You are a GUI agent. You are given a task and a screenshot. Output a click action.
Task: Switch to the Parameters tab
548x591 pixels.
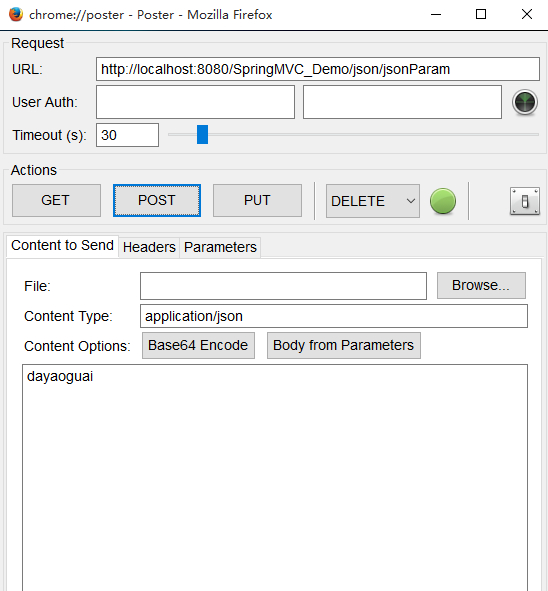[x=220, y=247]
